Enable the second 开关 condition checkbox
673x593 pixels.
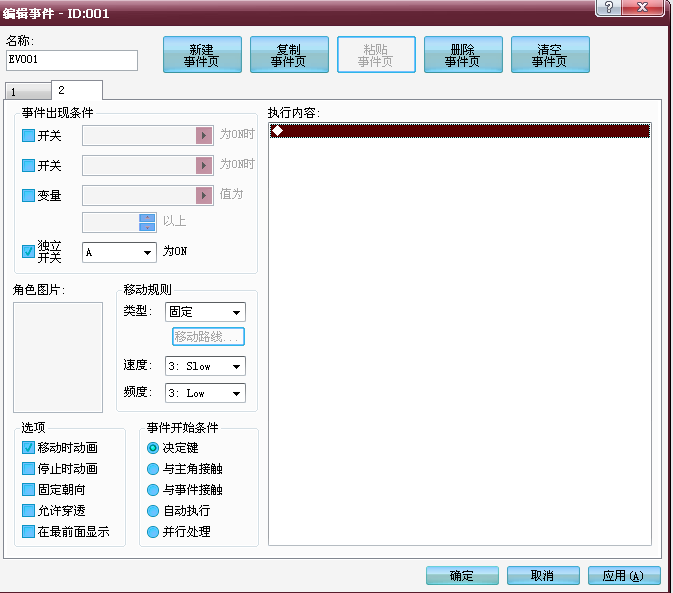pyautogui.click(x=28, y=165)
